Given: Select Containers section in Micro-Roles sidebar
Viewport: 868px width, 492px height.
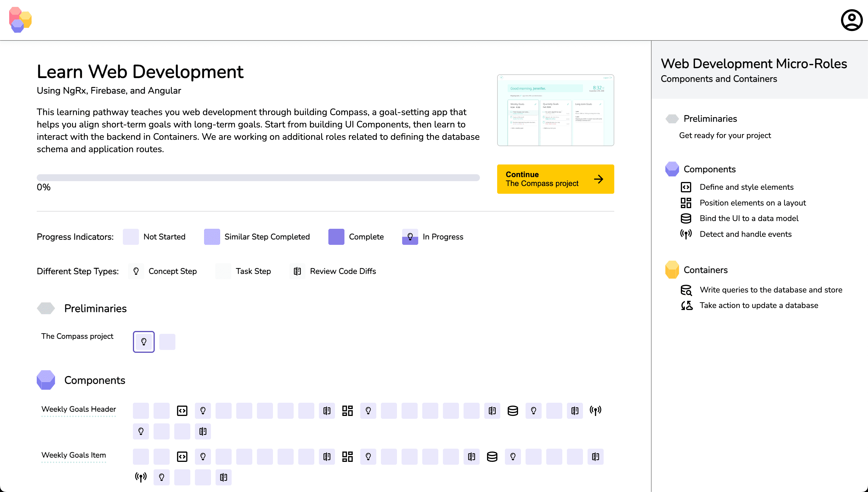Looking at the screenshot, I should pos(705,270).
